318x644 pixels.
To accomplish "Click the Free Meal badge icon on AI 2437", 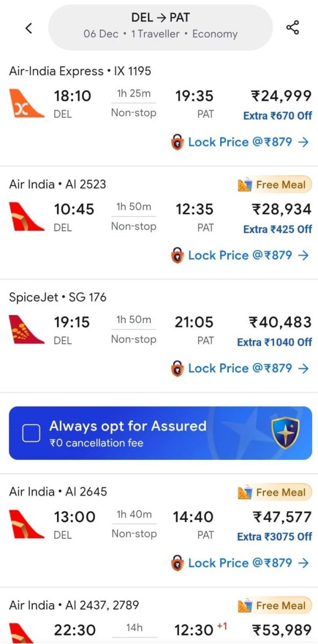I will 245,605.
